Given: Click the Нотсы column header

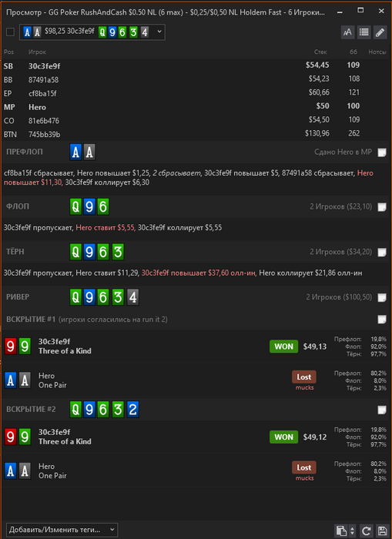Looking at the screenshot, I should [377, 52].
